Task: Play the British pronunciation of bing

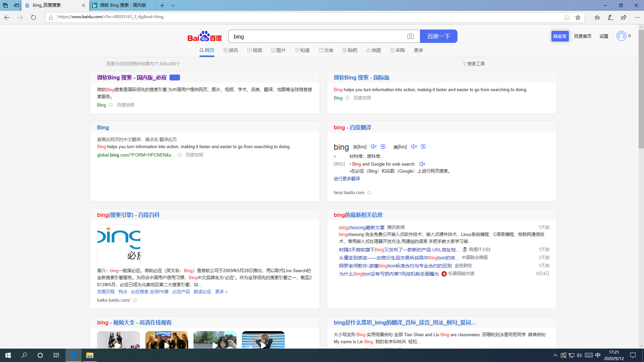Action: click(x=374, y=146)
